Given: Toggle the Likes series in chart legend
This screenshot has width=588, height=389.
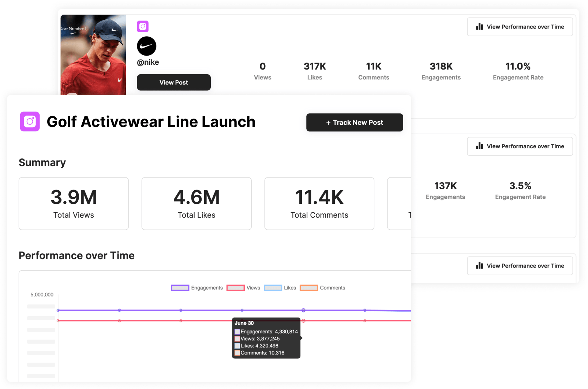Looking at the screenshot, I should [280, 288].
